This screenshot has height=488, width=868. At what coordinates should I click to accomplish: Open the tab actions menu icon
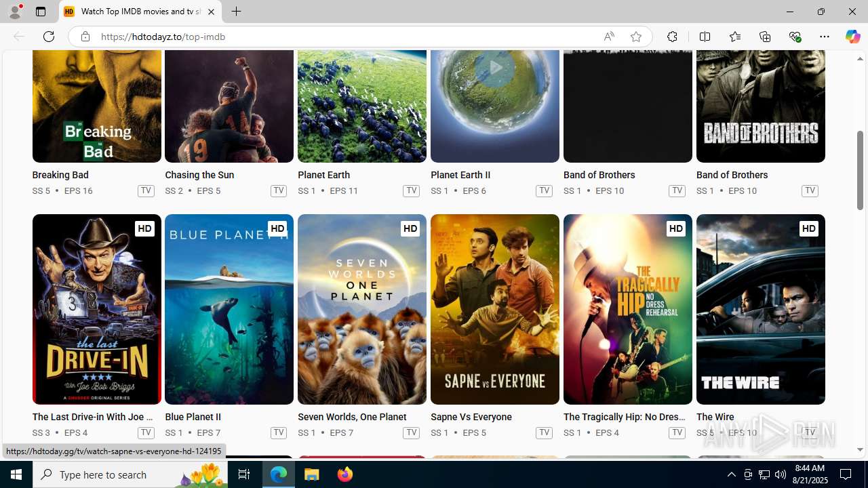41,12
